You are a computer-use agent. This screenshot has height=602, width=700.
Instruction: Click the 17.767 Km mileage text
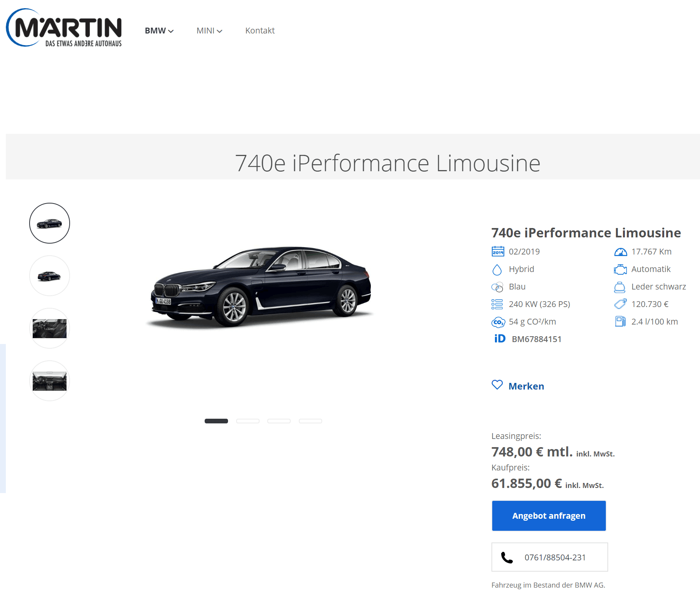[x=651, y=252]
